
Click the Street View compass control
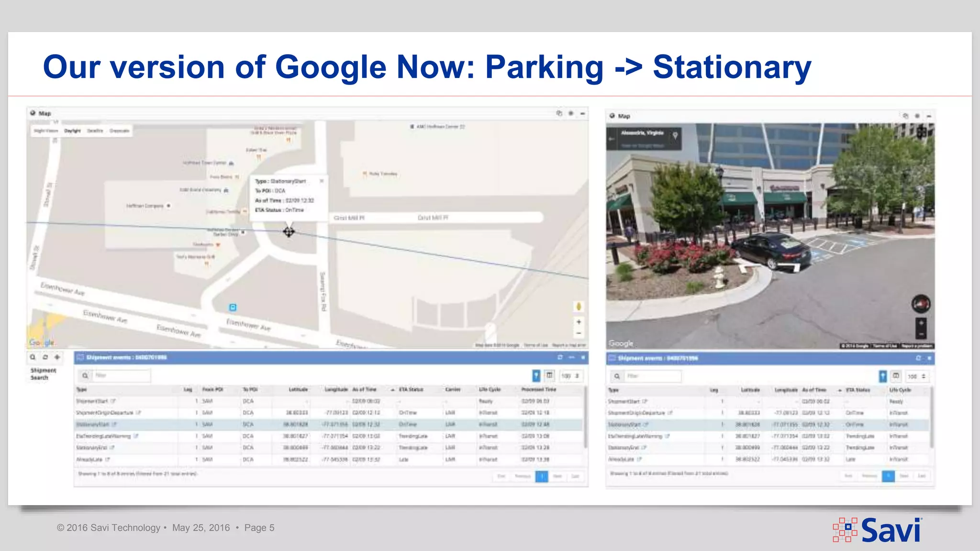921,304
